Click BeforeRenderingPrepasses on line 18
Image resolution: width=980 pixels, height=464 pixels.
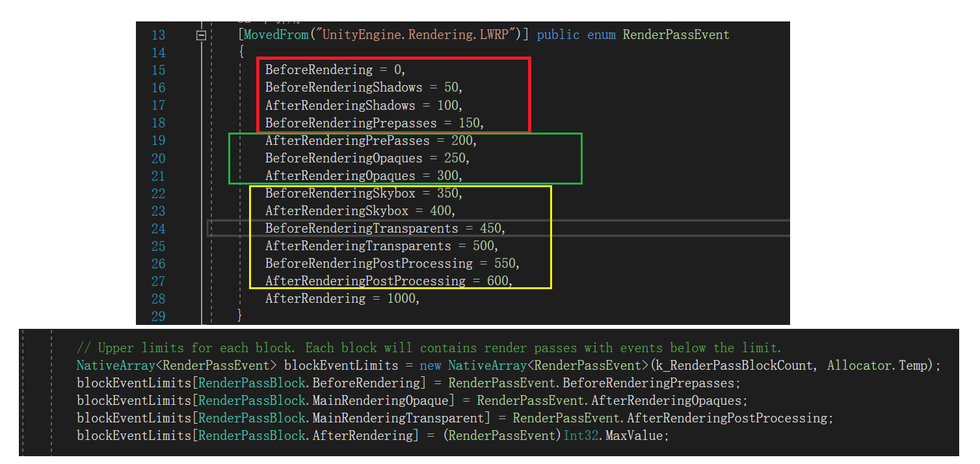[351, 123]
